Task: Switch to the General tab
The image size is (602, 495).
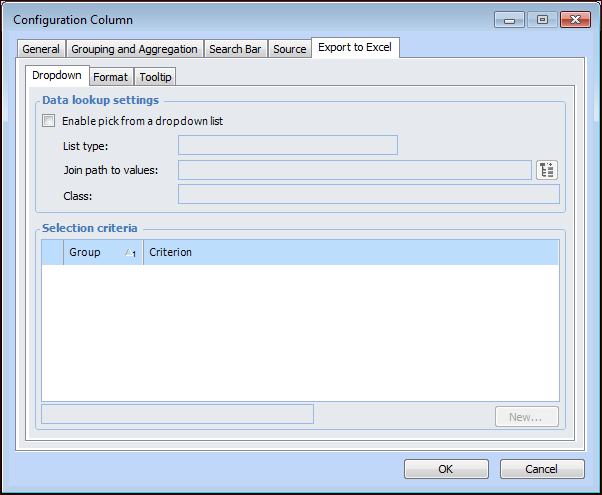Action: tap(41, 49)
